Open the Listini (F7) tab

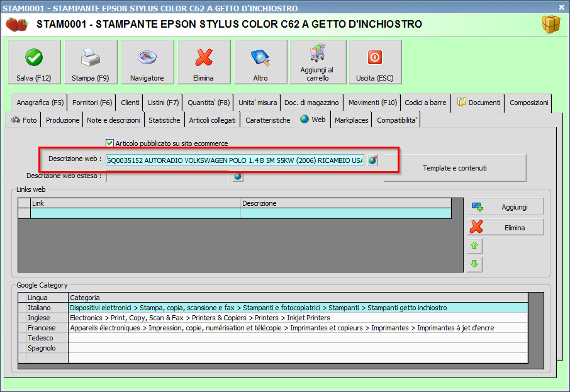click(163, 103)
